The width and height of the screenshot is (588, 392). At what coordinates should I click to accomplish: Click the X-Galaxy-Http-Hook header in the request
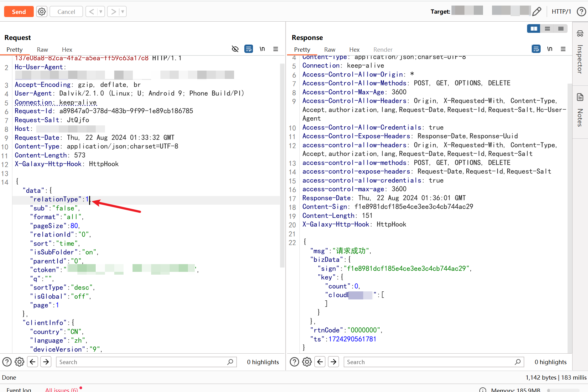pos(67,164)
